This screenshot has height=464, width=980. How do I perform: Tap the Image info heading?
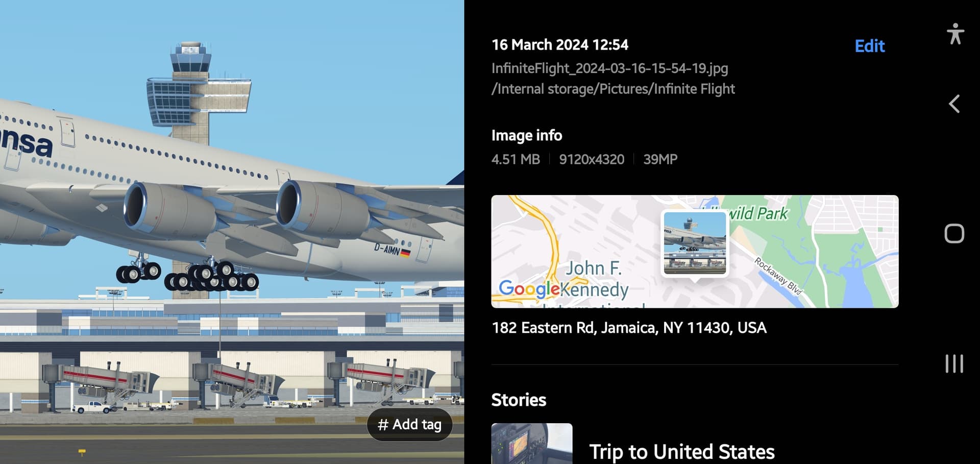526,135
